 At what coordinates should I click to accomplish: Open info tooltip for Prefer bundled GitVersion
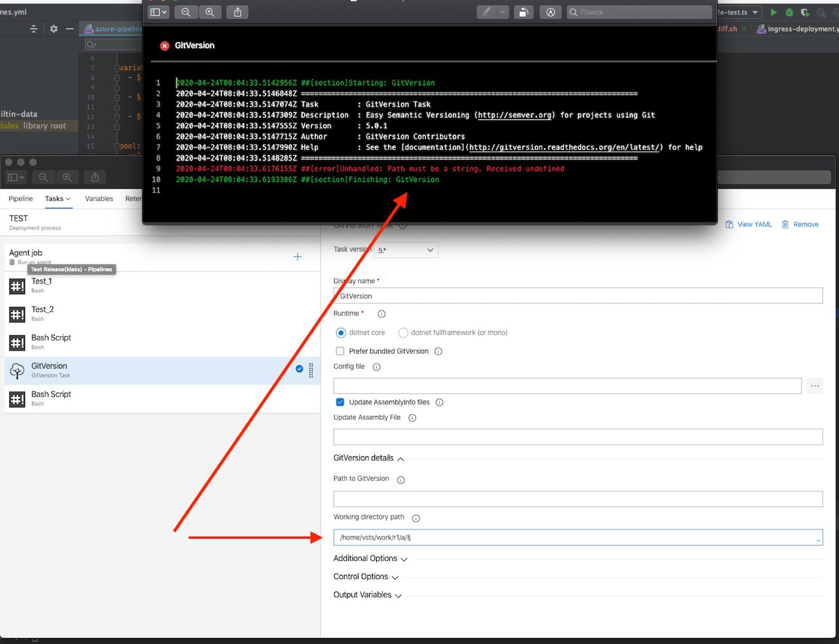pos(439,351)
